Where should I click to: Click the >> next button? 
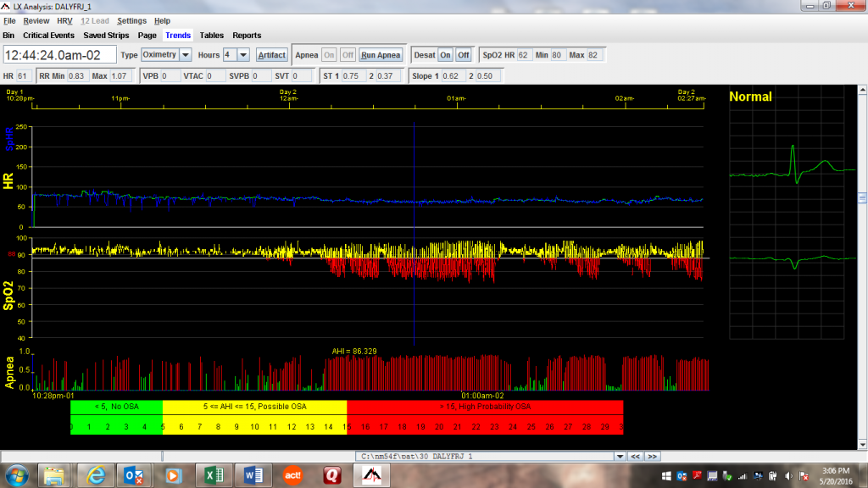653,457
